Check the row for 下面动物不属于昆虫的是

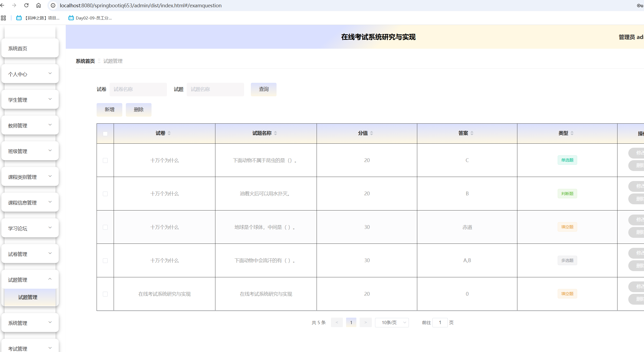tap(105, 160)
